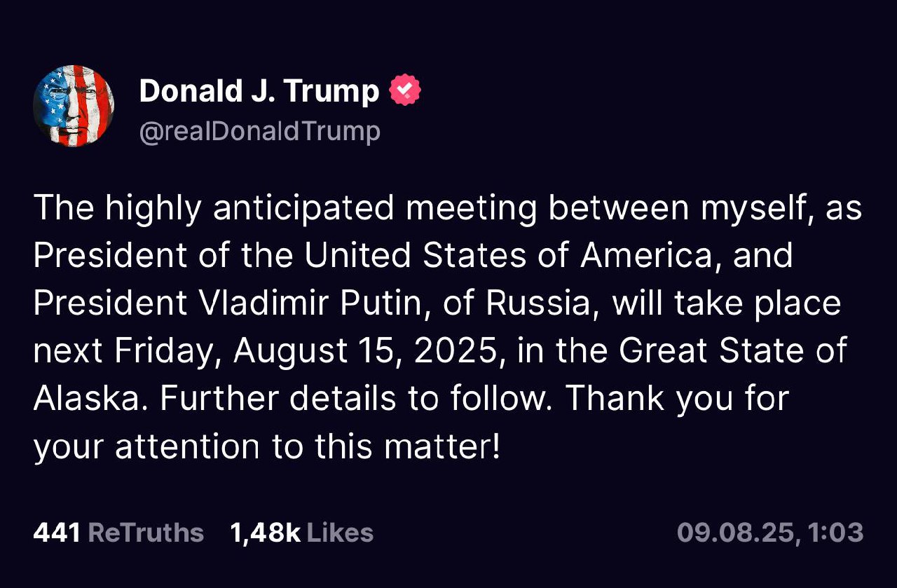This screenshot has height=588, width=897.
Task: Open the Donald J. Trump display name
Action: [x=259, y=91]
